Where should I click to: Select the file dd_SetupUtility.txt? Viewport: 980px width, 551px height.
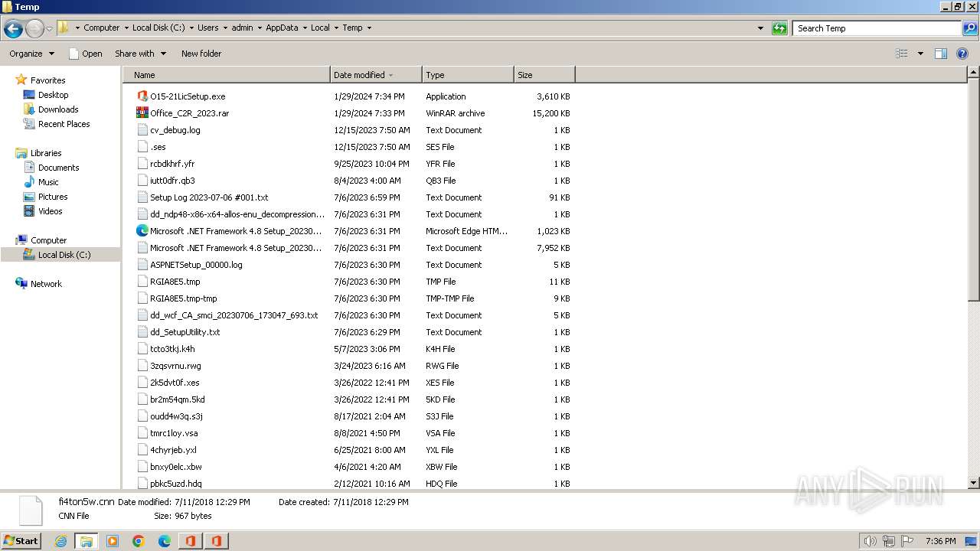click(185, 332)
